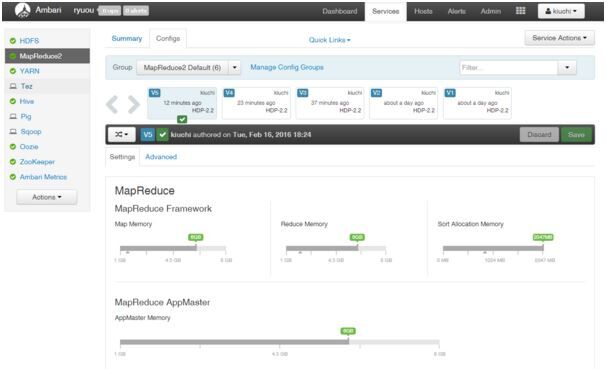Open the Alerts tab
The image size is (606, 369).
point(456,11)
